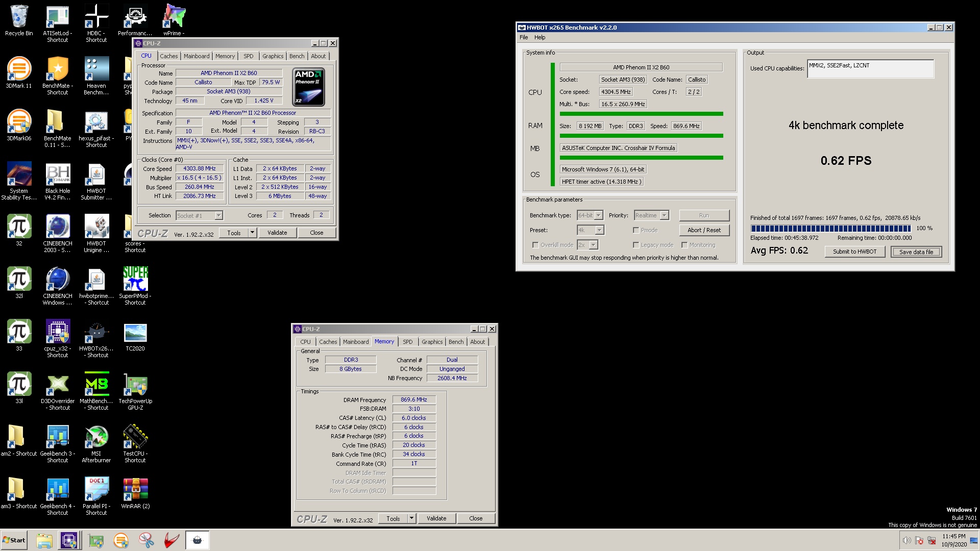980x551 pixels.
Task: Launch Heaven Benchmark desktop icon
Action: click(x=96, y=76)
